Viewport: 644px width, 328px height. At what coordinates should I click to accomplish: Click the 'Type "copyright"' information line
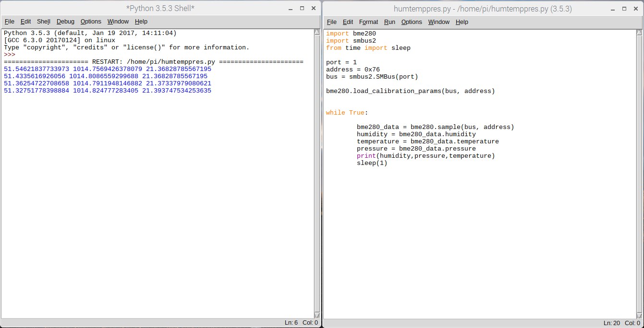click(127, 47)
